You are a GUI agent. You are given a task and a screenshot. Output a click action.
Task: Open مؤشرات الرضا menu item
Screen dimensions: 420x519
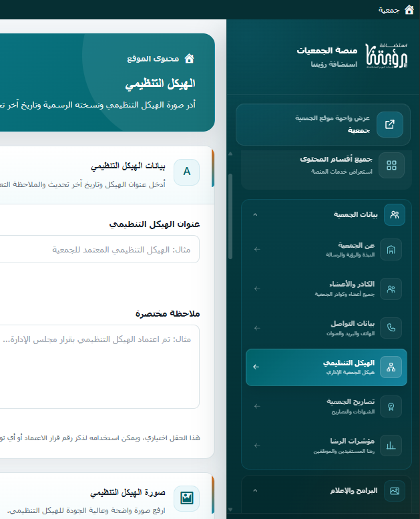tap(327, 446)
